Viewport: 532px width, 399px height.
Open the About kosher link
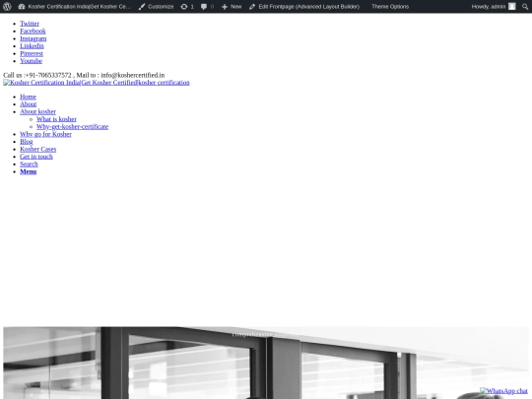(x=38, y=111)
